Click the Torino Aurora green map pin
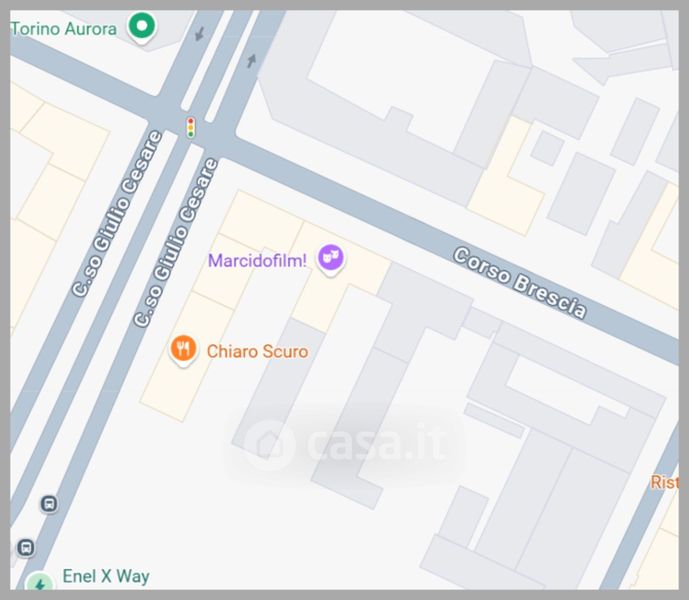 (x=141, y=27)
